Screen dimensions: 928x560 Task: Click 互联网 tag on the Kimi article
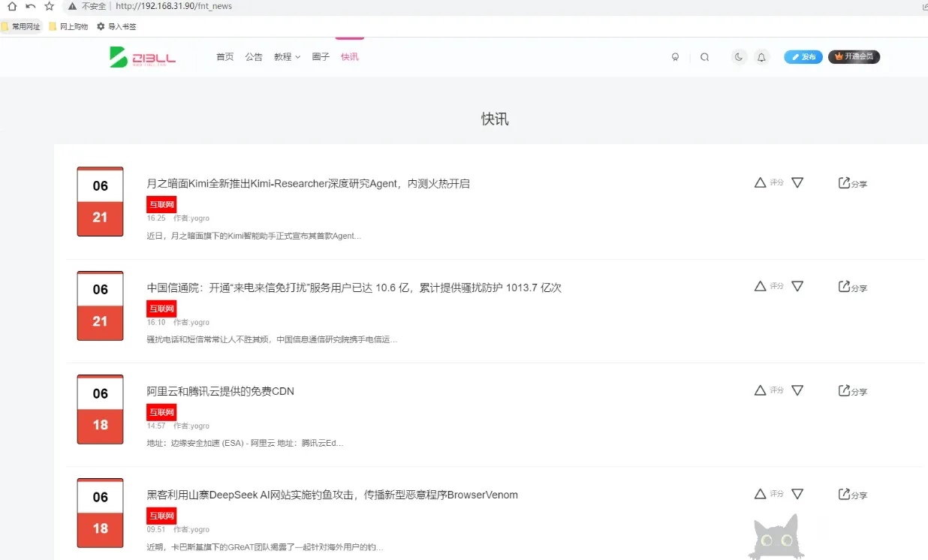click(x=161, y=204)
